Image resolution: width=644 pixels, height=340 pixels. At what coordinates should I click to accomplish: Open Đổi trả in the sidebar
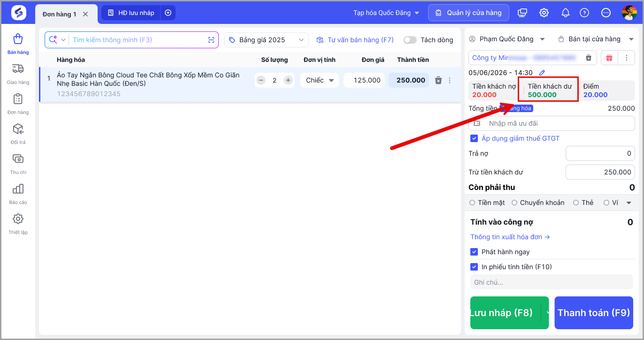(18, 134)
